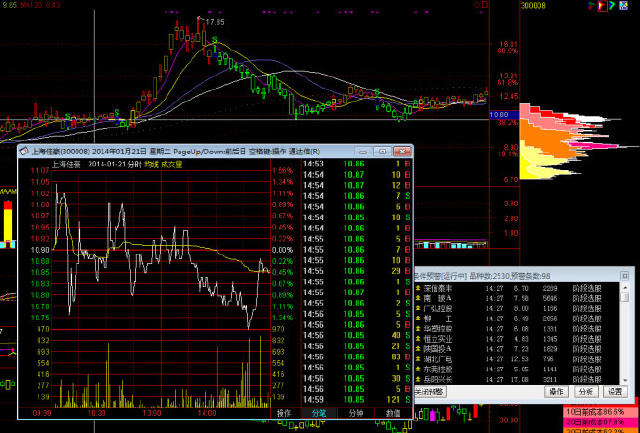This screenshot has width=640, height=433.
Task: Click the 14:56 tick with volume 40 S
Action: pos(357,335)
